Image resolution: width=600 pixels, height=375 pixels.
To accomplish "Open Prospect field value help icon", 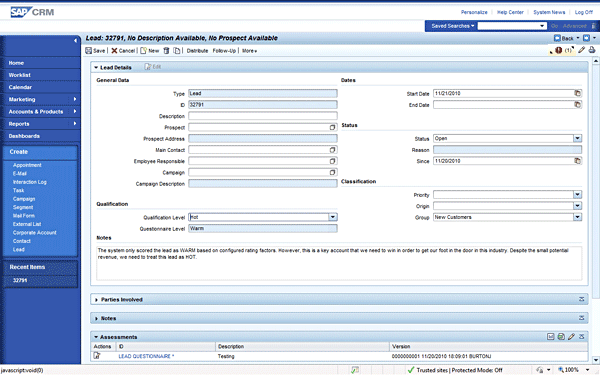I will pyautogui.click(x=333, y=127).
